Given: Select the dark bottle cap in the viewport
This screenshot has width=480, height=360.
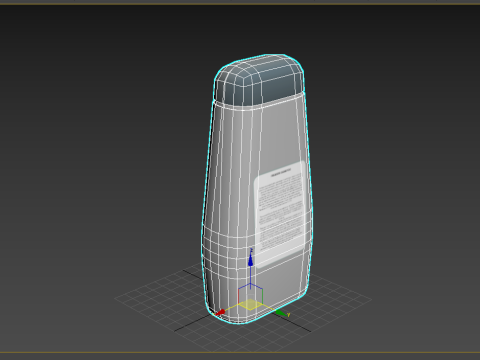Looking at the screenshot, I should tap(259, 81).
